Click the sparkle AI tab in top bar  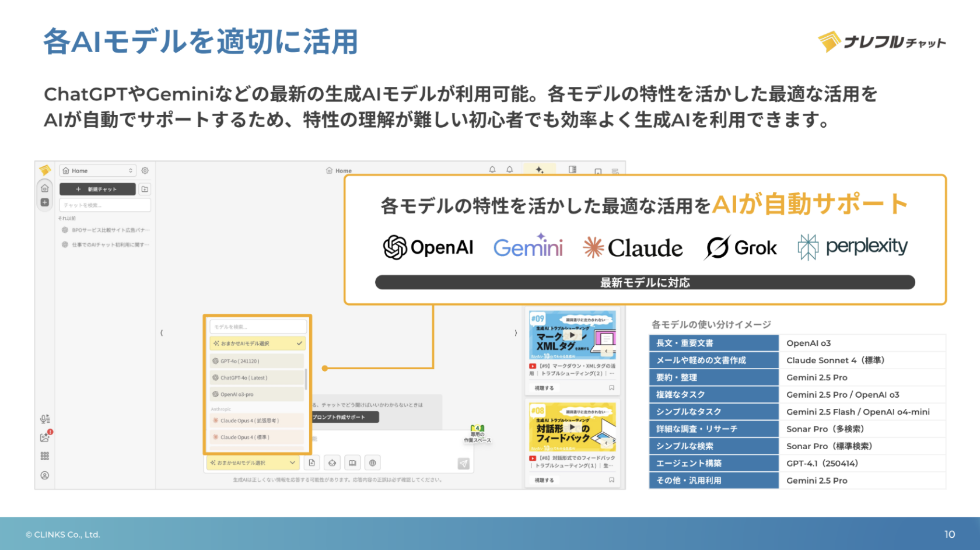pyautogui.click(x=540, y=170)
